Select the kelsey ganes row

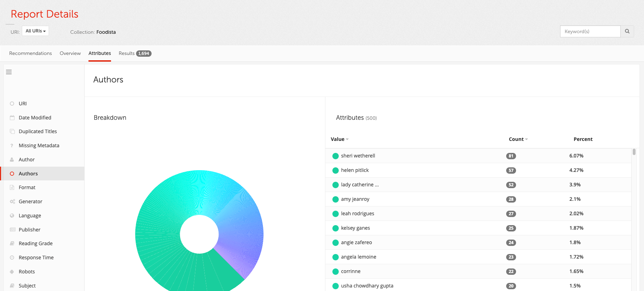point(478,228)
